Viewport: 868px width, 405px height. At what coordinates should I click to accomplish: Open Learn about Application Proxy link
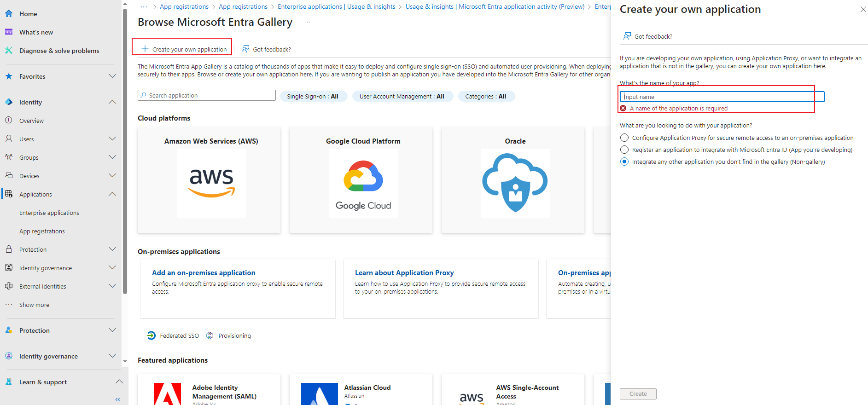[x=404, y=273]
